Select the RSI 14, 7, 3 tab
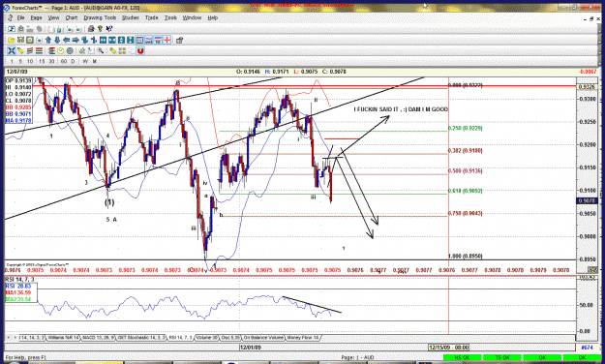This screenshot has width=605, height=364. (181, 338)
